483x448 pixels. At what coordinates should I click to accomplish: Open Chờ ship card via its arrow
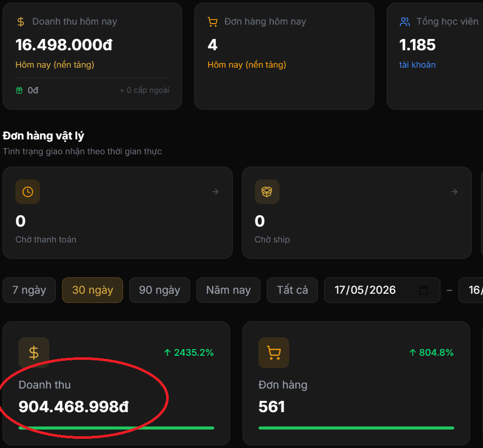(x=454, y=192)
